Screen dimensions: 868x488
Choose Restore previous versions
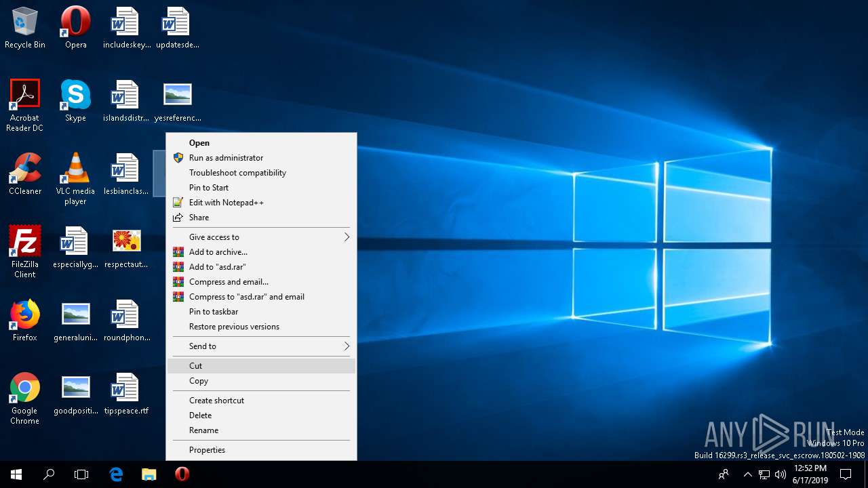261,327
